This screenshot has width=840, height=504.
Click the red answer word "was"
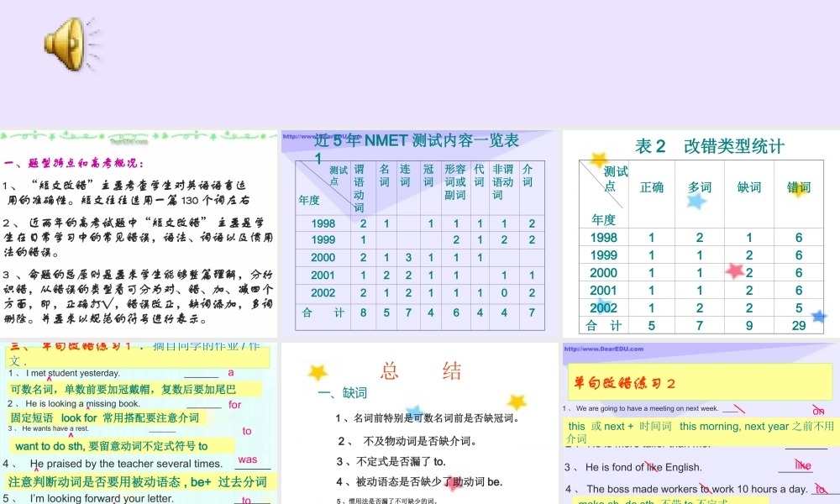tap(247, 459)
